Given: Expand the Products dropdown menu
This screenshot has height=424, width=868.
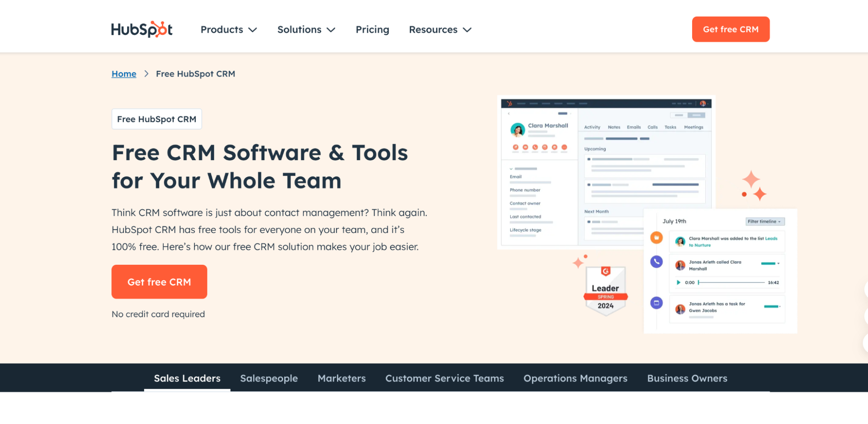Looking at the screenshot, I should (x=228, y=30).
